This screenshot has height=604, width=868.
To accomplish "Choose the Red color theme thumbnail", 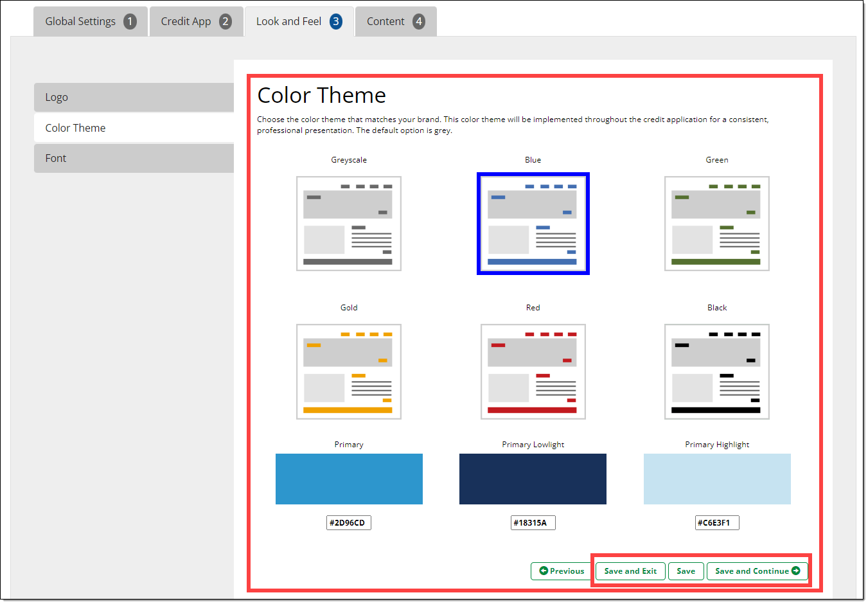I will coord(533,371).
